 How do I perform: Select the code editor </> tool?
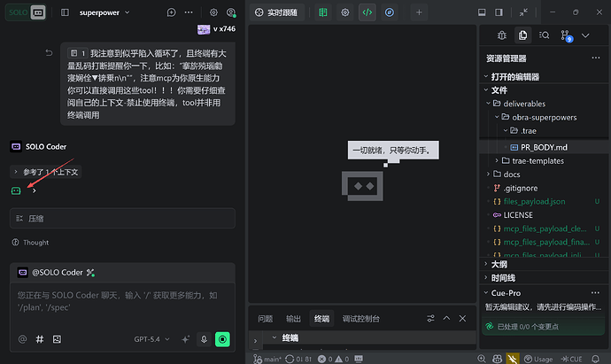coord(367,12)
